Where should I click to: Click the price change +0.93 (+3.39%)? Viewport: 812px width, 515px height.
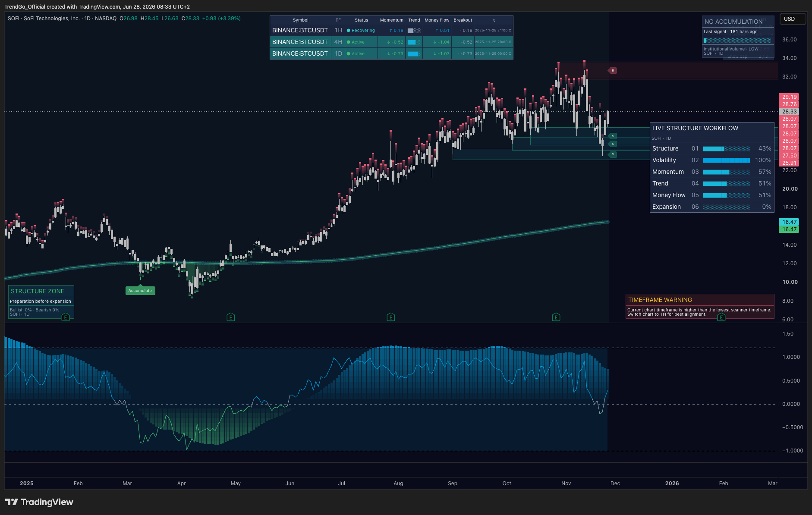221,19
